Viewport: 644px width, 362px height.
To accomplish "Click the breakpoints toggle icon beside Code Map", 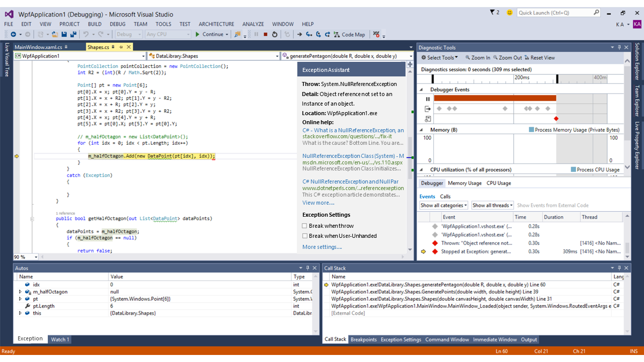I will point(376,34).
